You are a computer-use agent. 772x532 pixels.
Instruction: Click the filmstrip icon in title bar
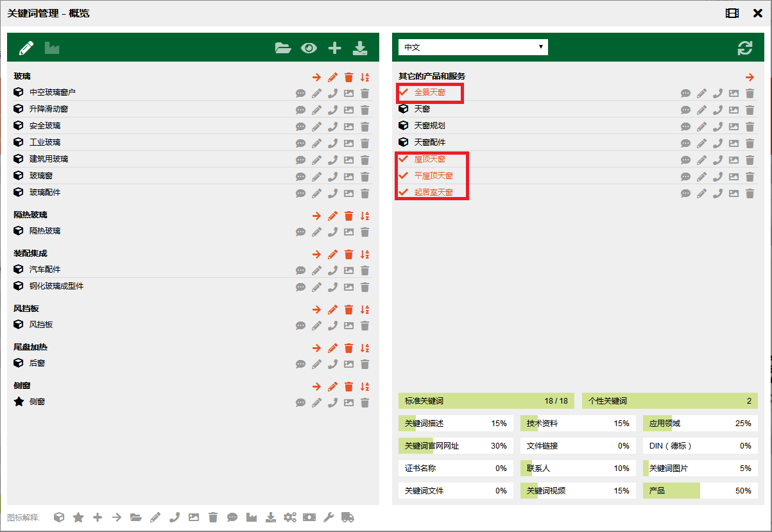coord(732,13)
